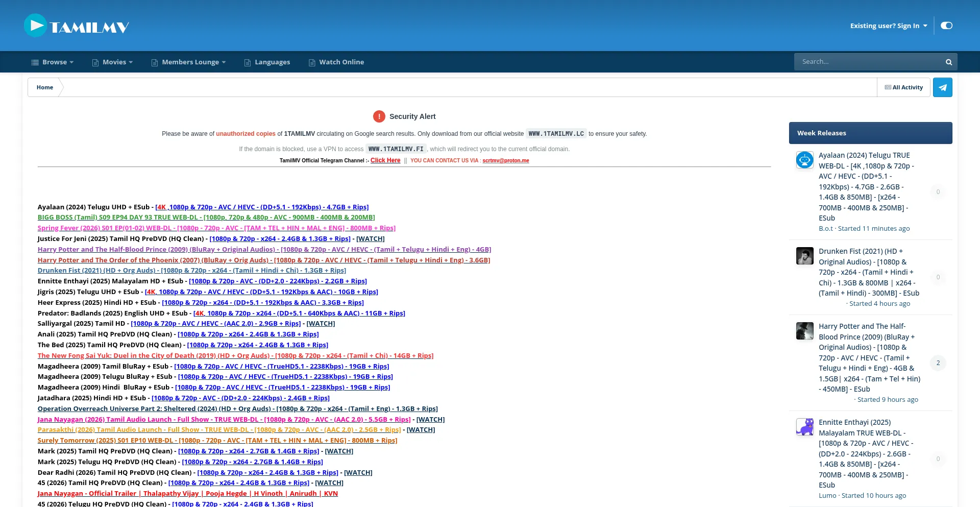Screen dimensions: 980x507
Task: Expand the Movies dropdown menu
Action: point(113,62)
